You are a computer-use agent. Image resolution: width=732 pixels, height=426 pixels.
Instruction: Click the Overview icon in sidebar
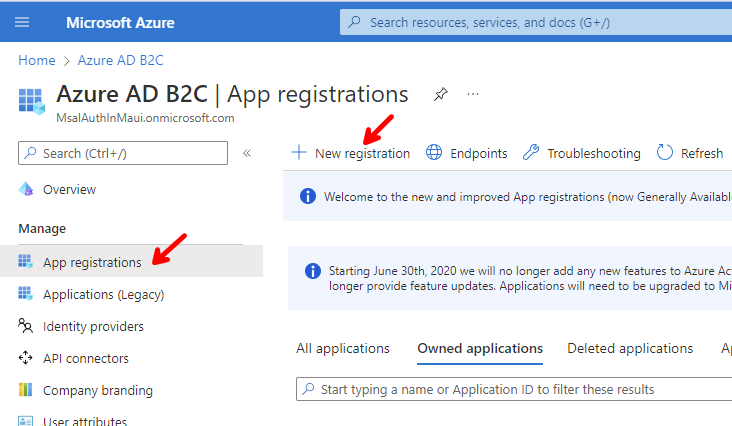point(26,189)
